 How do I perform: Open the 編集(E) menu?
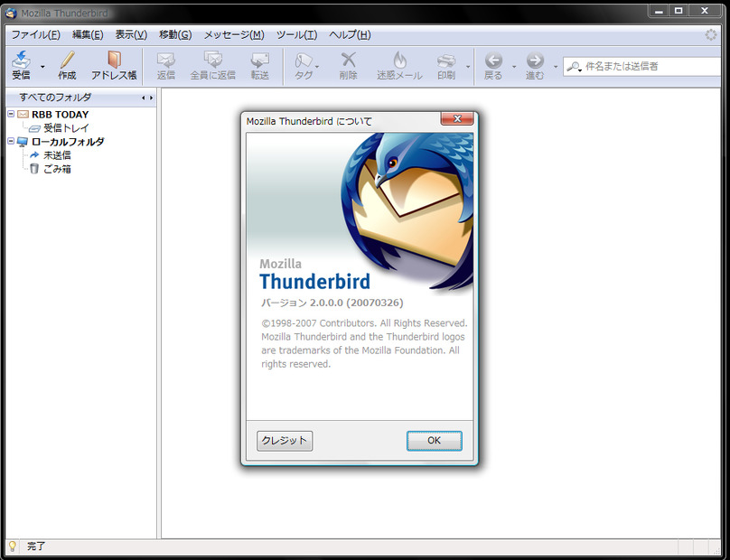point(88,35)
